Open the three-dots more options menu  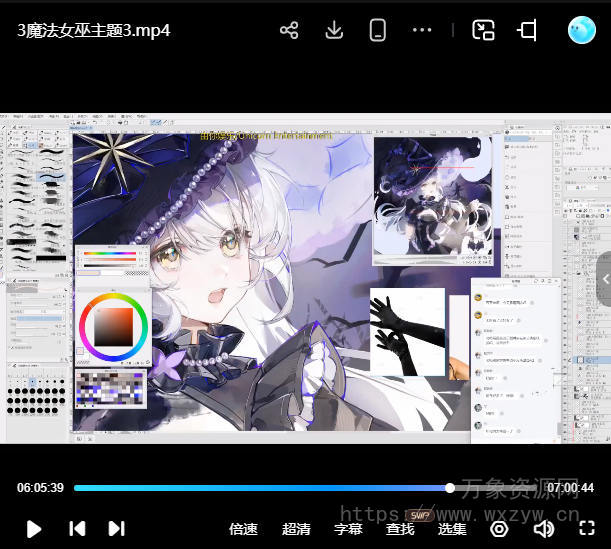pos(422,30)
